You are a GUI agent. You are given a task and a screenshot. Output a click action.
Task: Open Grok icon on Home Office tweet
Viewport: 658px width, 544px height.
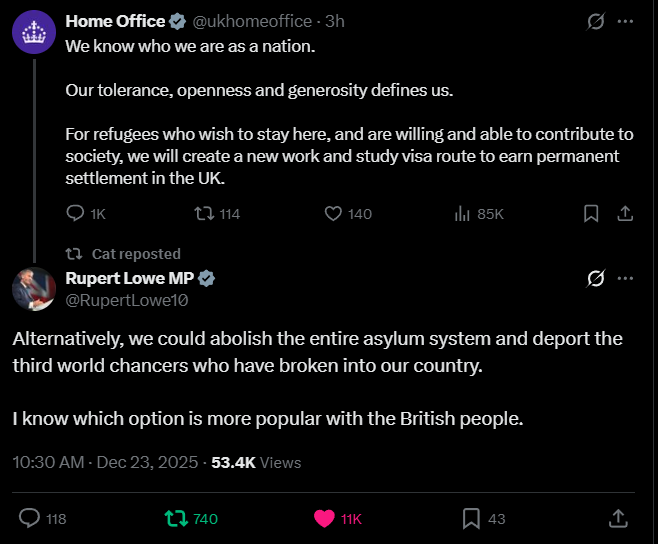[x=596, y=21]
